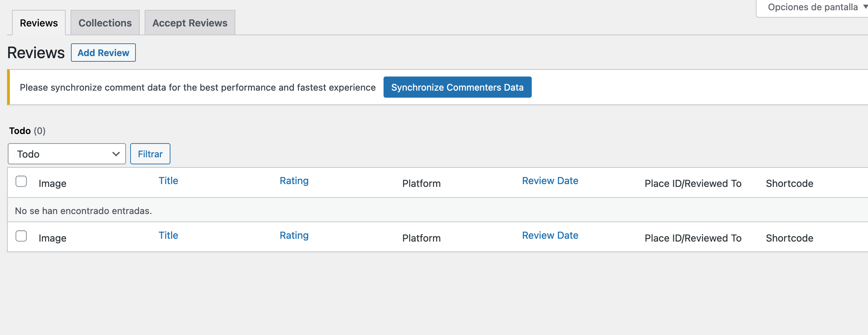Open the Collections tab

105,23
